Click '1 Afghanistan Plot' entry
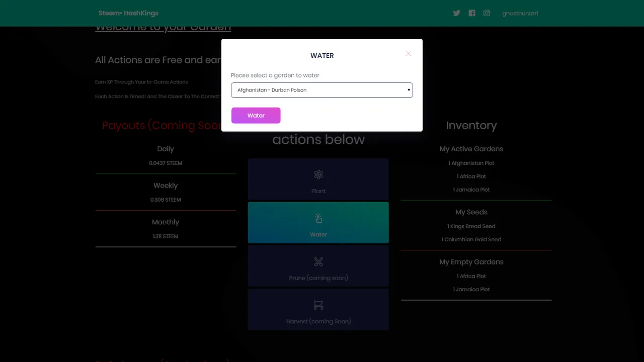644x362 pixels. coord(471,163)
